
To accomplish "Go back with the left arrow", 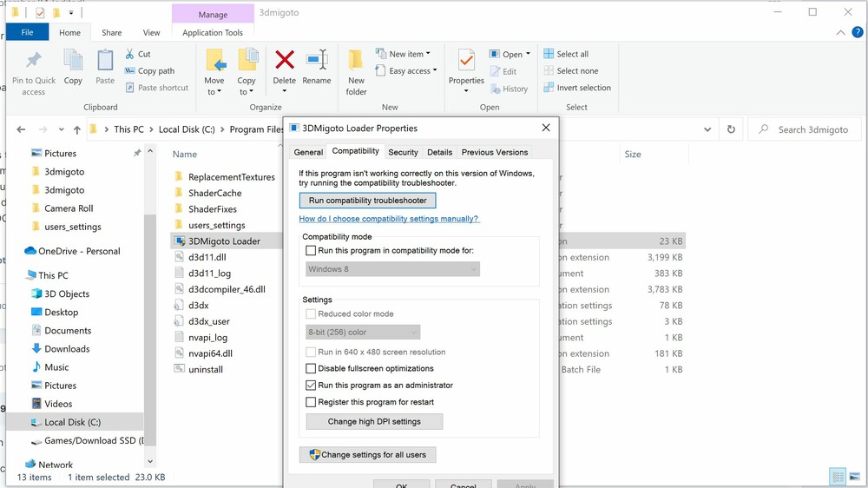I will (x=21, y=129).
